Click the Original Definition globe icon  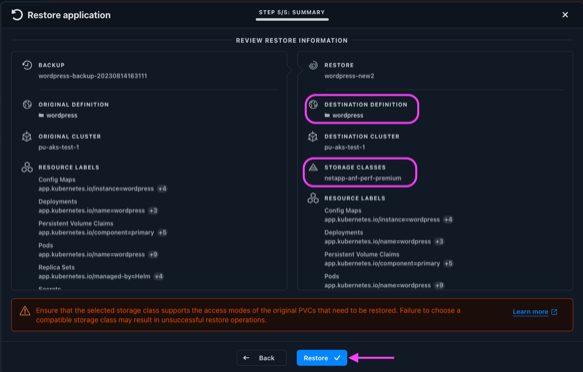pos(27,105)
